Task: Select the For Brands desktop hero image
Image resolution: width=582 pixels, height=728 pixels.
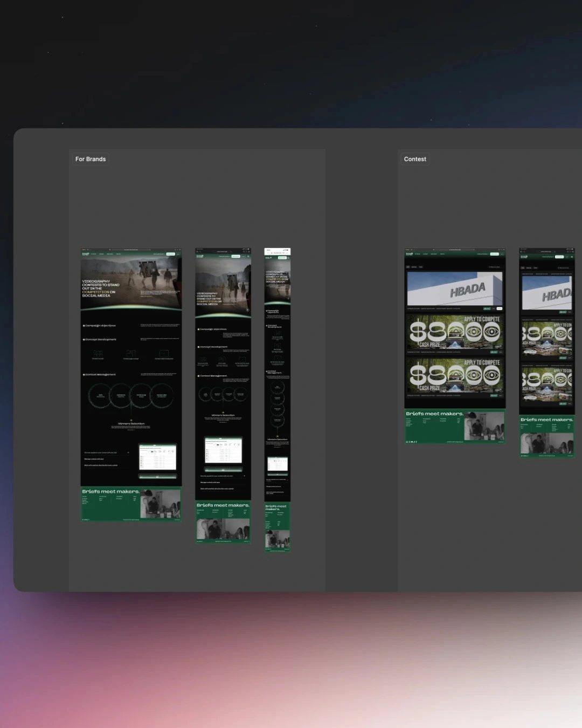Action: click(x=131, y=283)
